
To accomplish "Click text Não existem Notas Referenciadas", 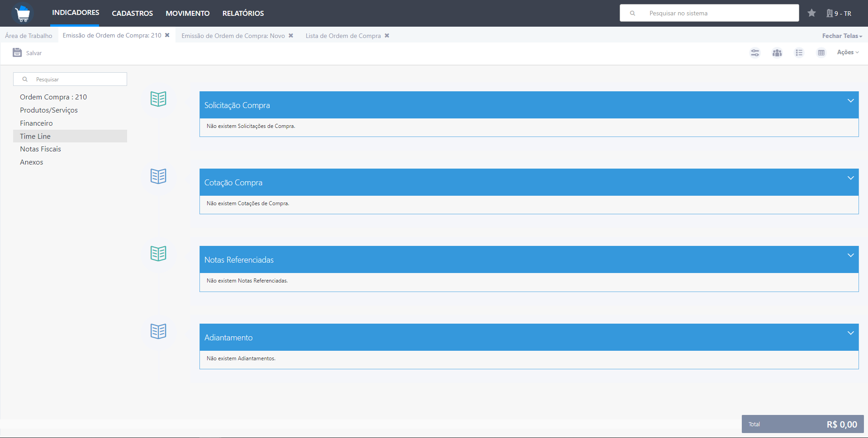I will [x=247, y=281].
